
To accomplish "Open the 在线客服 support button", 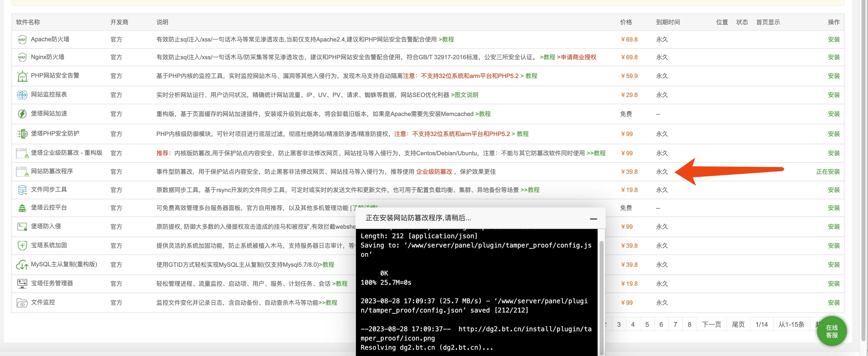I will pyautogui.click(x=832, y=331).
